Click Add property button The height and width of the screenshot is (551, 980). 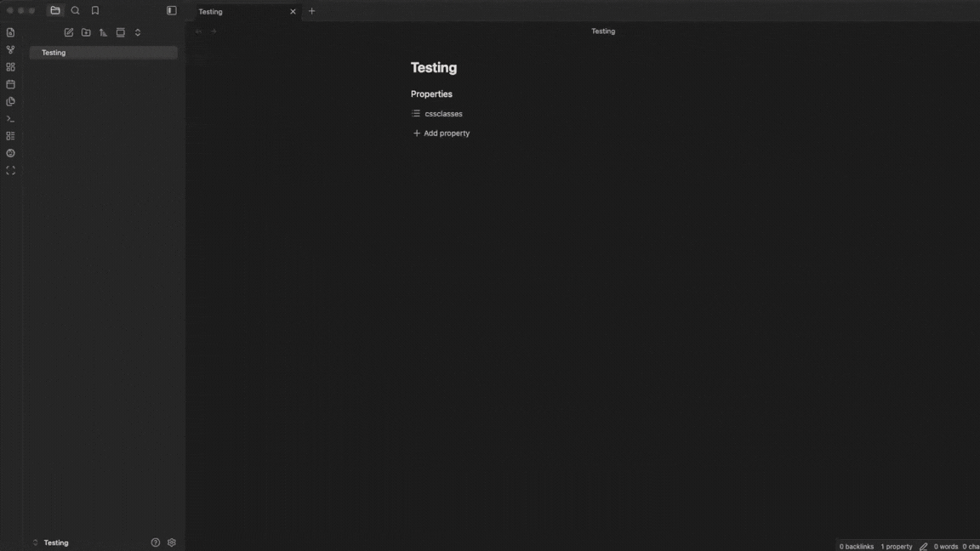(x=442, y=133)
